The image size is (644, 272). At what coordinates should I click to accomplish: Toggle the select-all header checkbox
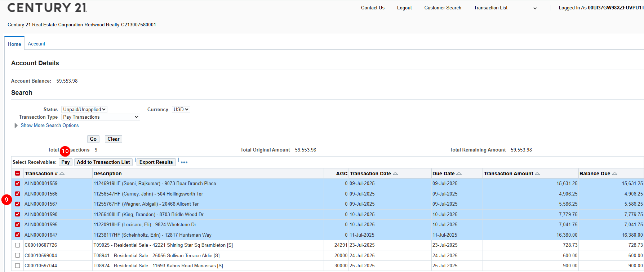pyautogui.click(x=17, y=174)
